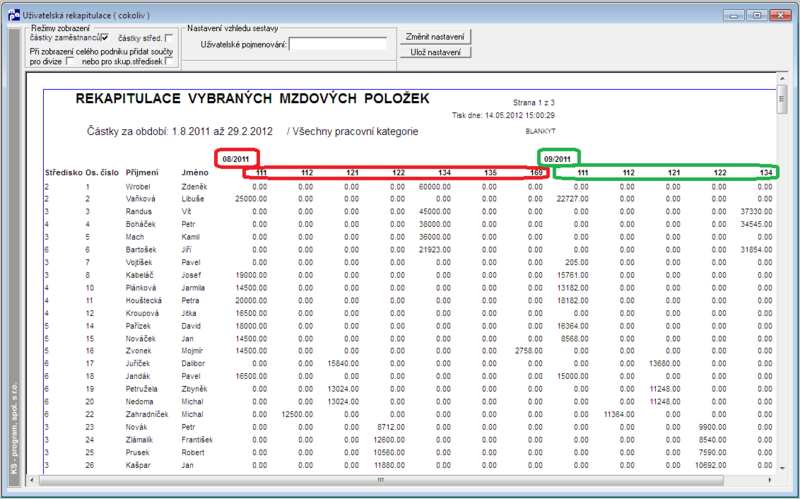Click the surname 'Wrobel'
This screenshot has height=499, width=800.
tap(138, 187)
